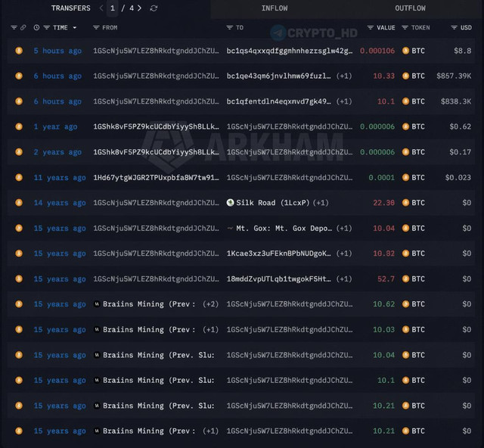This screenshot has height=448, width=484.
Task: Click Bitcoin chain icon on 22.38 BTC row
Action: (19, 203)
